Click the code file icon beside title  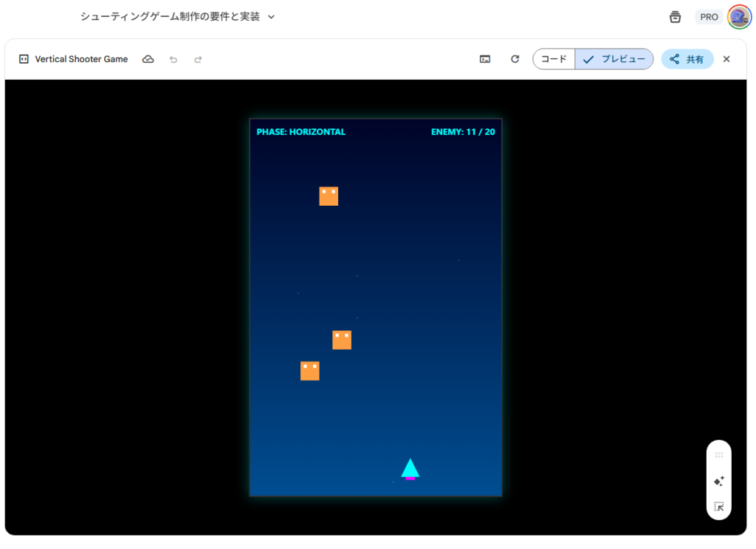coord(24,59)
